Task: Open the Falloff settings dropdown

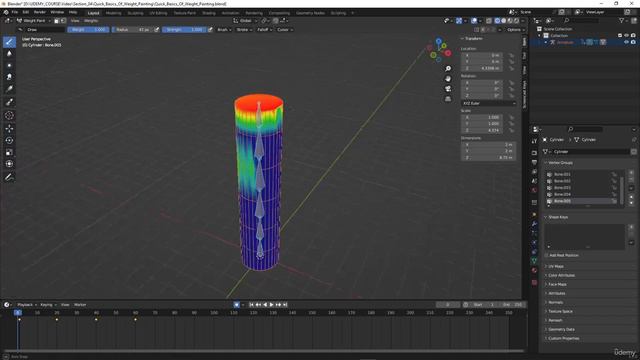Action: (x=264, y=29)
